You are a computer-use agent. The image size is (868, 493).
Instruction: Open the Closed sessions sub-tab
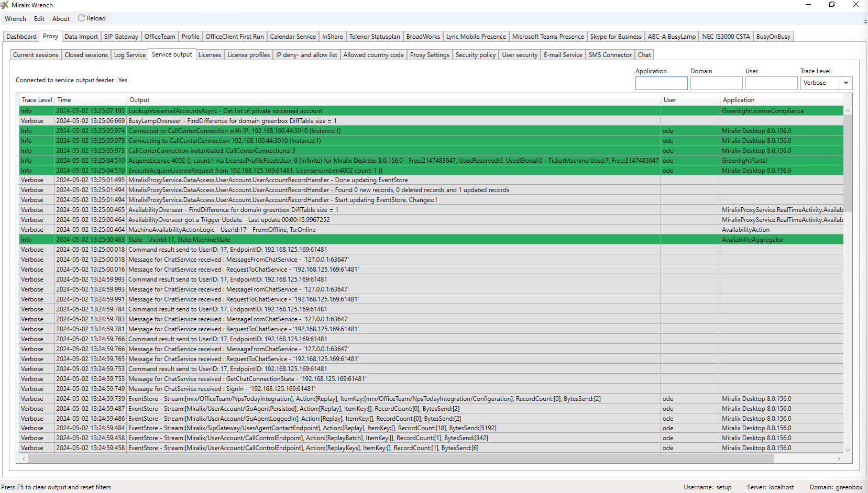(x=86, y=55)
